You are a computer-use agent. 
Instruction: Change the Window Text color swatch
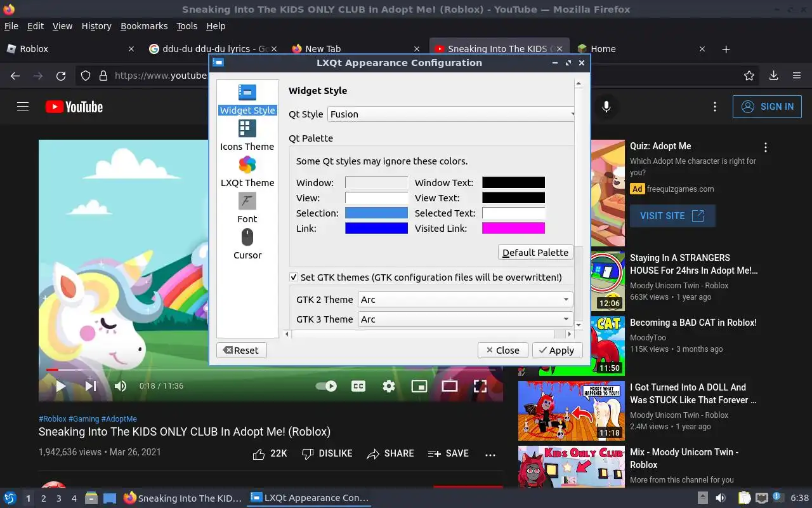[x=513, y=183]
